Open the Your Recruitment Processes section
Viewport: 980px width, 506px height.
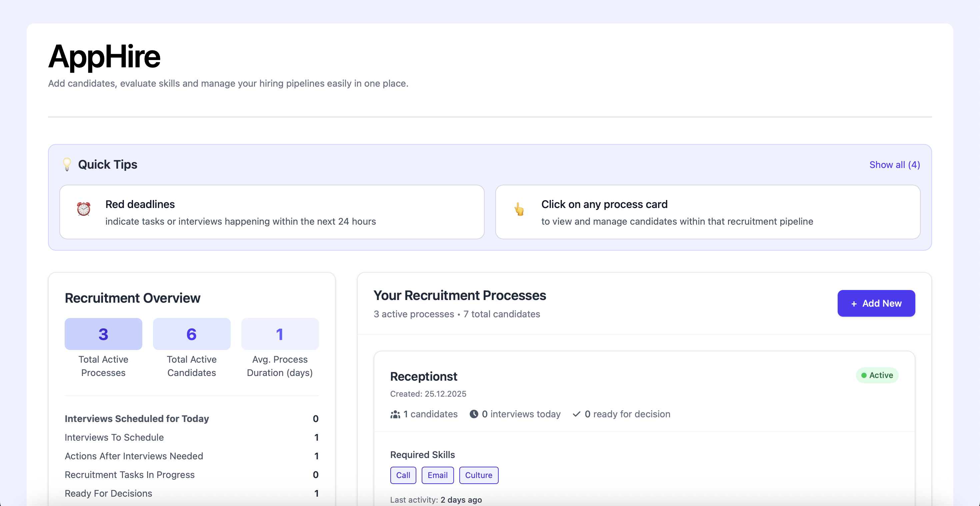click(460, 296)
